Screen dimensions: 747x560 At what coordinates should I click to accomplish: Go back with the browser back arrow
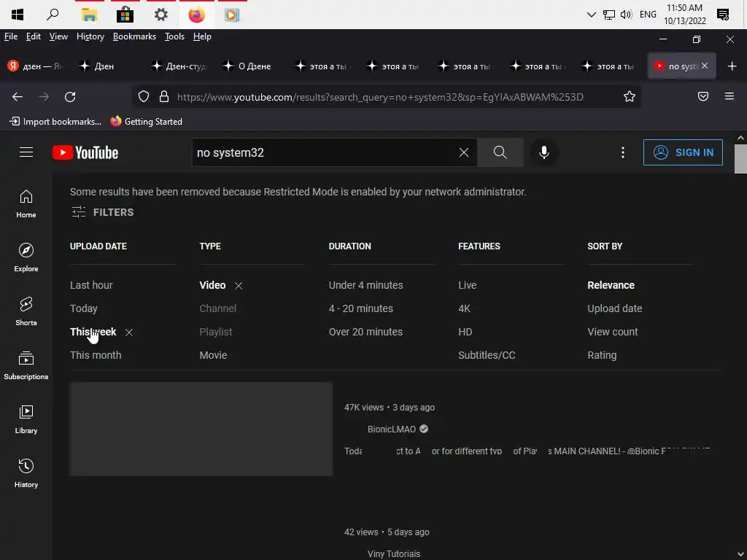18,97
